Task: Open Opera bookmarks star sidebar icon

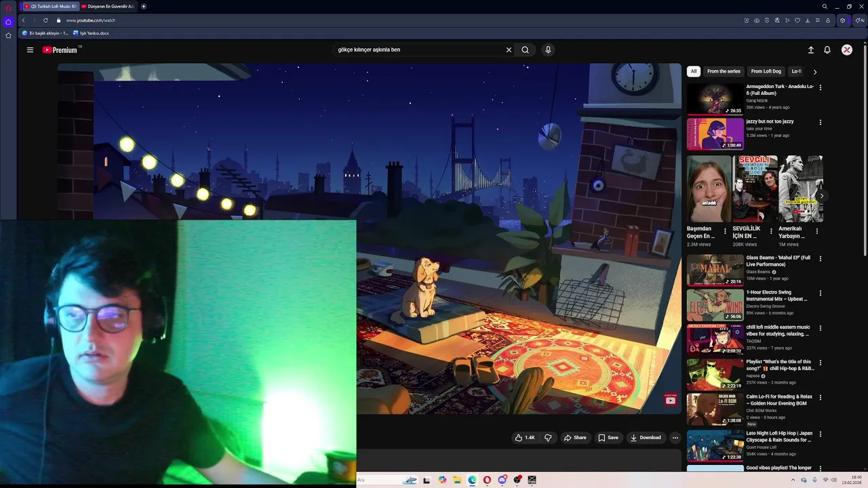Action: click(x=8, y=35)
